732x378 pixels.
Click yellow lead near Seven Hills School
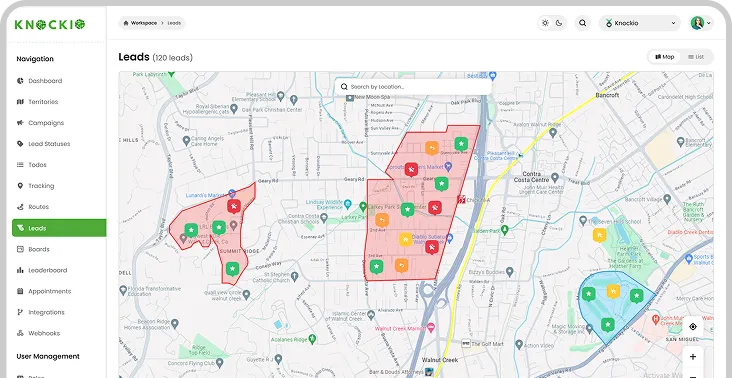(599, 235)
